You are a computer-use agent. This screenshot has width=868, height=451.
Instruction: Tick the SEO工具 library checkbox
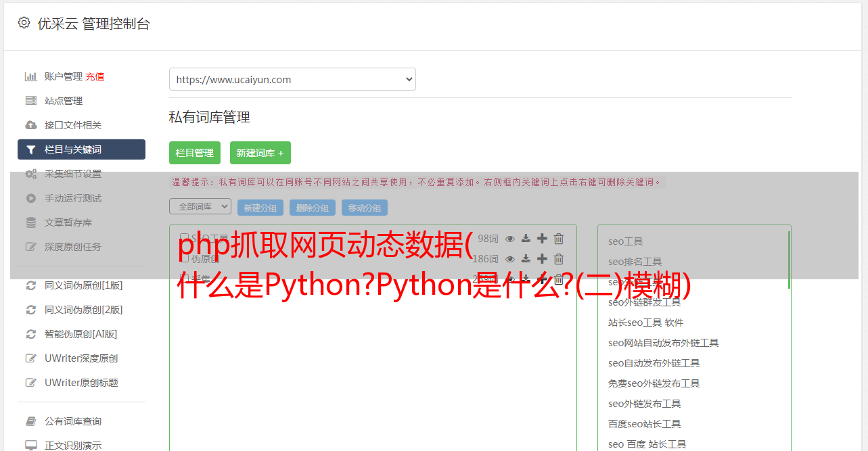coord(184,238)
